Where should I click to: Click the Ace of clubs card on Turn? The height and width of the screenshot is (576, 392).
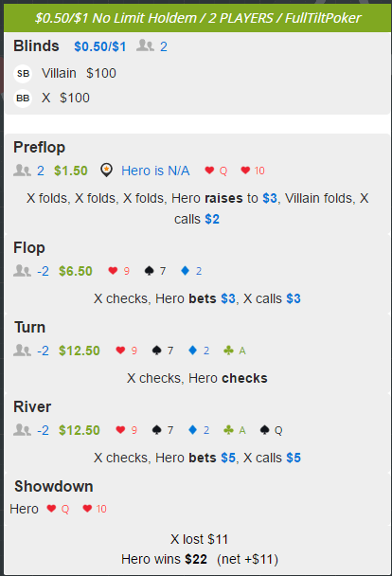235,351
